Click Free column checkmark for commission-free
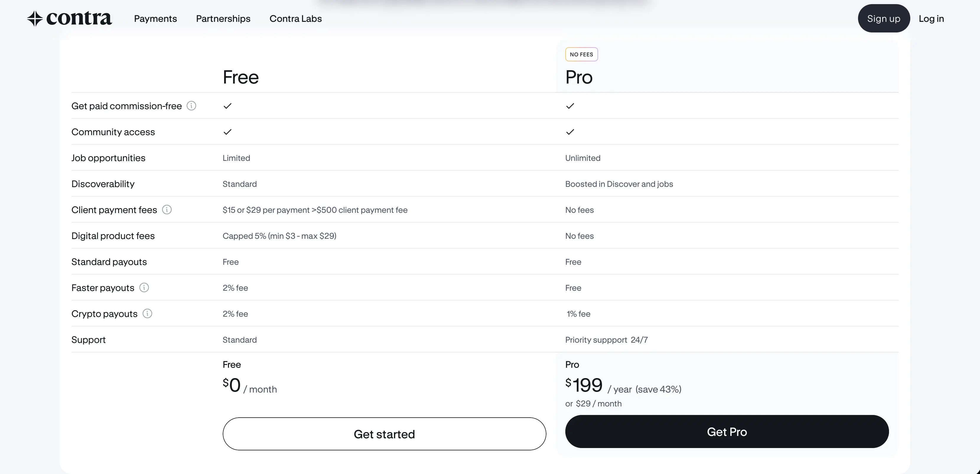The width and height of the screenshot is (980, 474). tap(227, 106)
